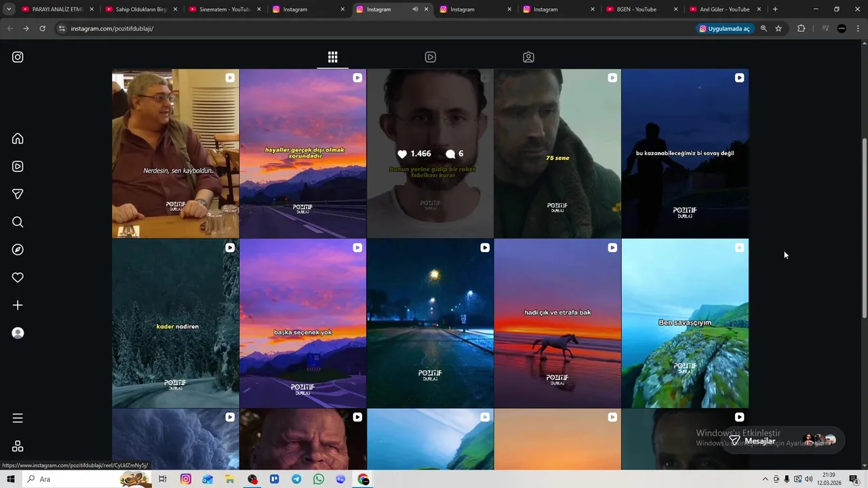Open Instagram app in taskbar
The width and height of the screenshot is (868, 488).
click(x=185, y=479)
